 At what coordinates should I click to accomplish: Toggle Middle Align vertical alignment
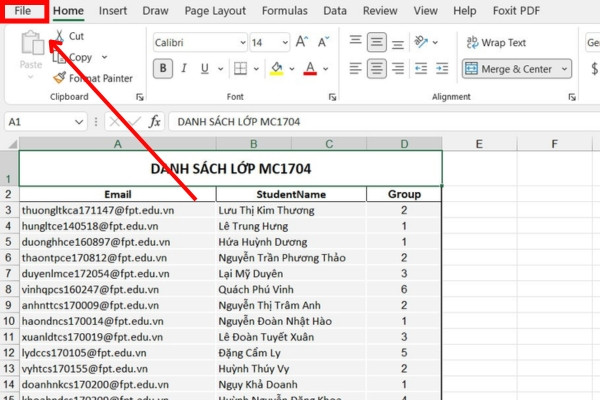377,42
